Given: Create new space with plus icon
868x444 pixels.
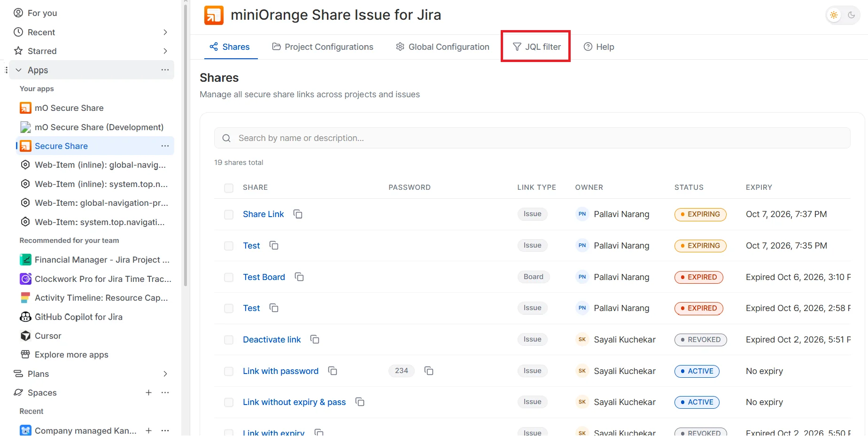Looking at the screenshot, I should pyautogui.click(x=148, y=393).
